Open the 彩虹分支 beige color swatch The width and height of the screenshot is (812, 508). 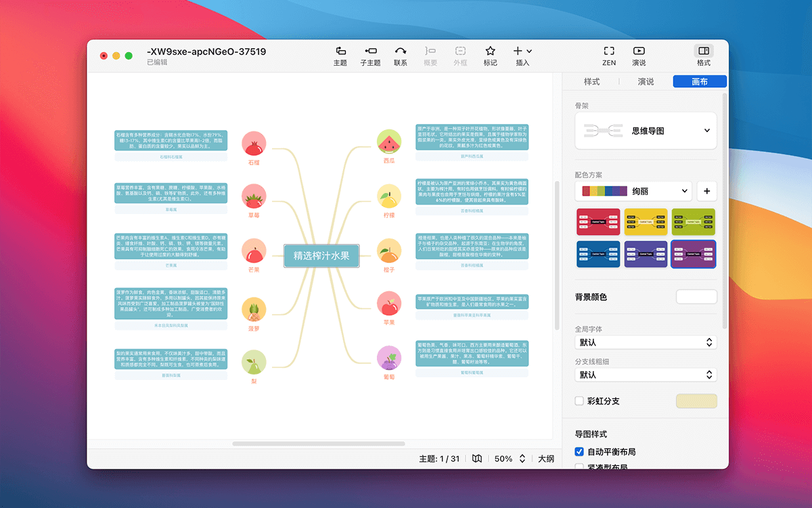696,401
